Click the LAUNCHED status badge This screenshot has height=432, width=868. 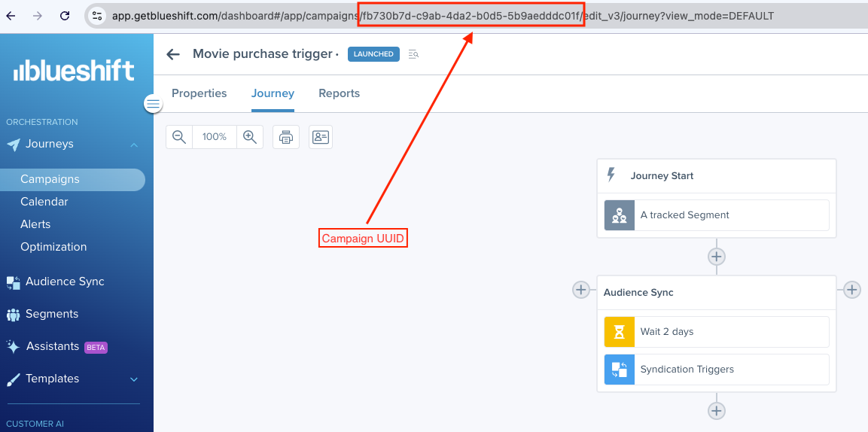(x=373, y=54)
